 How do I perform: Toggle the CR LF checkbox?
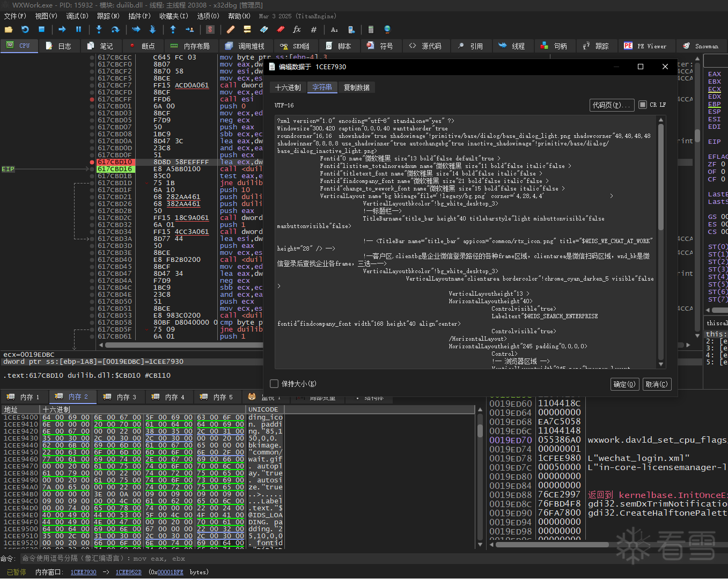[643, 105]
